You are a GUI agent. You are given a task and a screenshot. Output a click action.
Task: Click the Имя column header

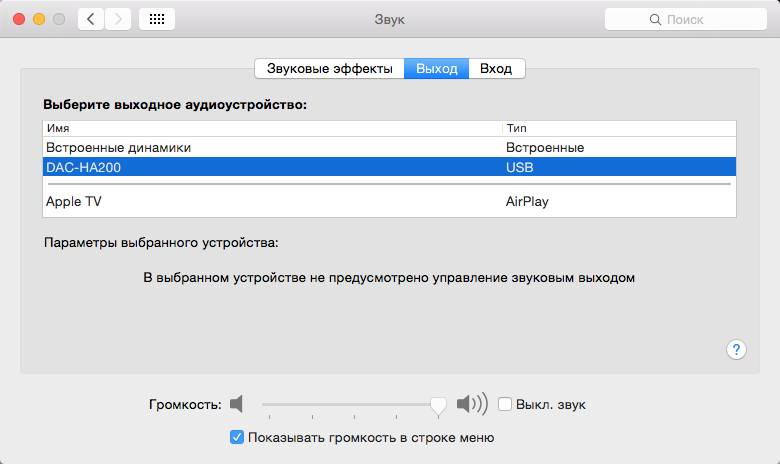(x=270, y=128)
